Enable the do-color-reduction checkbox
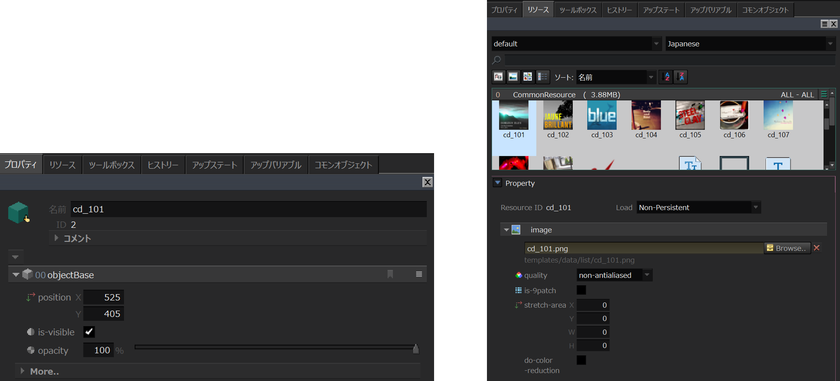The image size is (840, 381). point(581,360)
